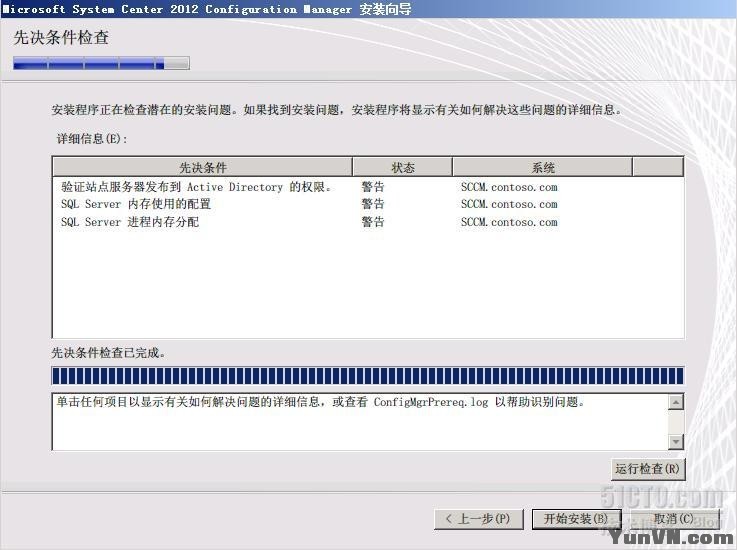Viewport: 737px width, 550px height.
Task: Click the 先决条件检查已完成 status text
Action: [109, 353]
